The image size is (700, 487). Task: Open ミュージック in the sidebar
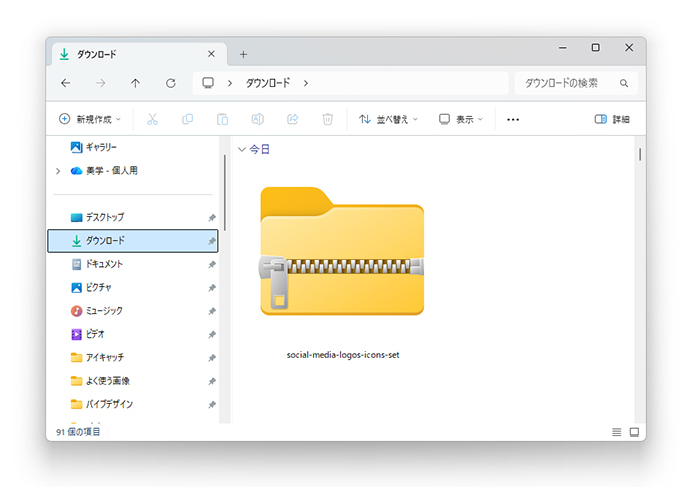point(133,311)
